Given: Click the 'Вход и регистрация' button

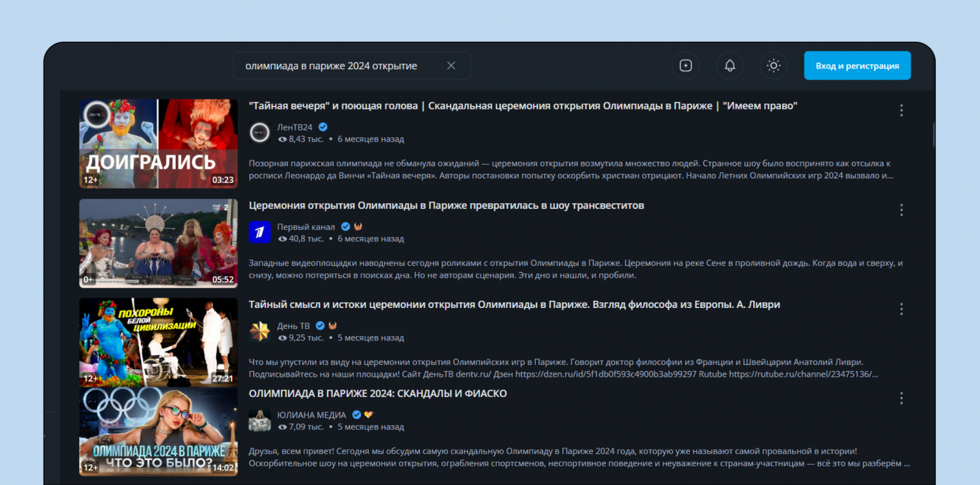Looking at the screenshot, I should (x=857, y=66).
